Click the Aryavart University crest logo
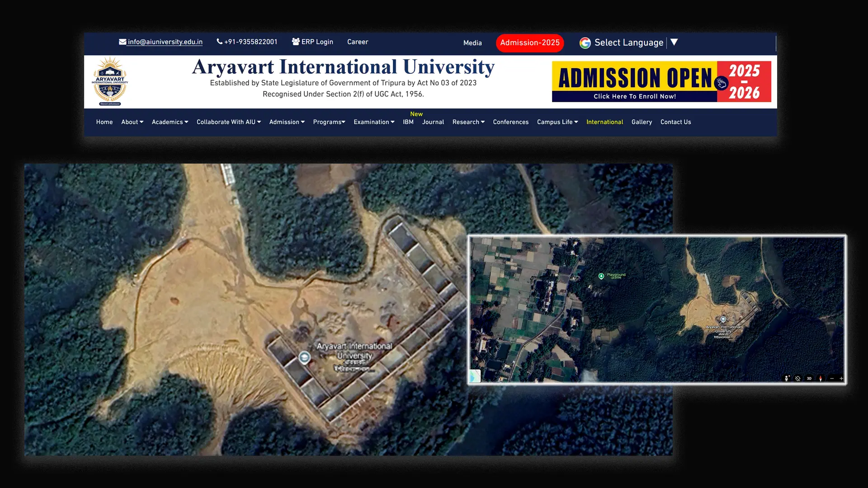Viewport: 868px width, 488px height. (110, 82)
